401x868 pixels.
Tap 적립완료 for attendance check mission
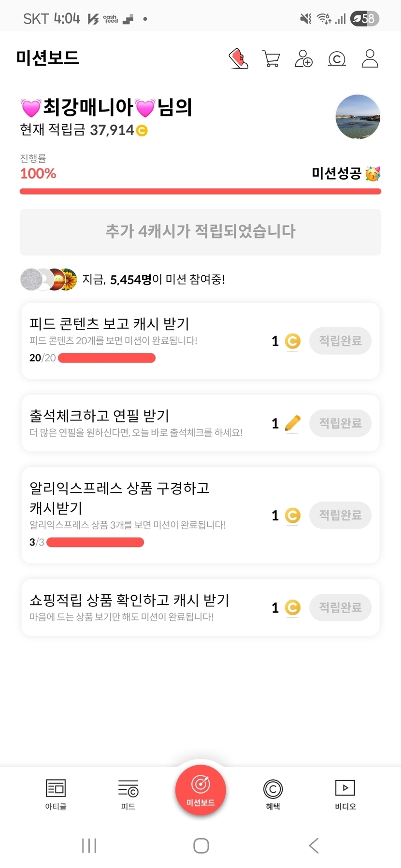(x=340, y=423)
